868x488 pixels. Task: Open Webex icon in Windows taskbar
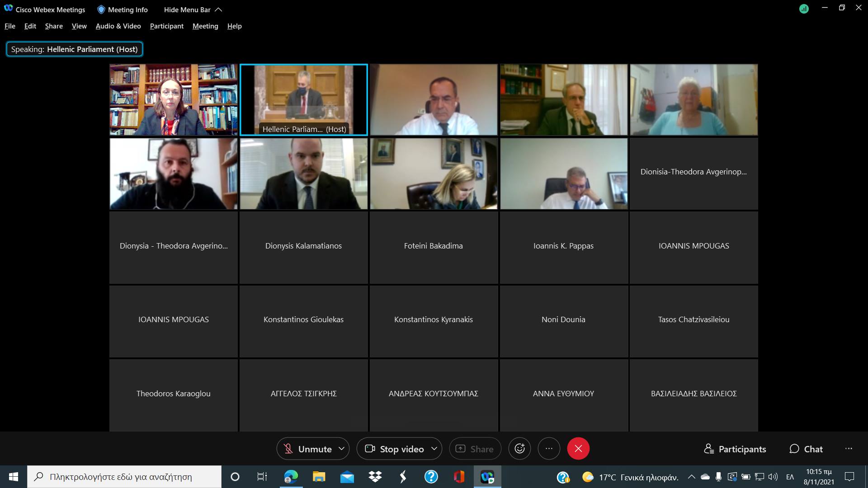487,477
